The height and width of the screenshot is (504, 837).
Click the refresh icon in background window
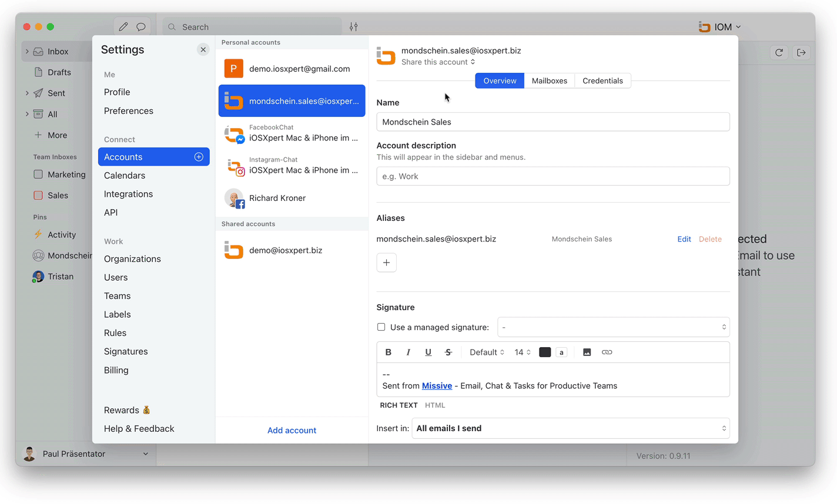pos(779,53)
